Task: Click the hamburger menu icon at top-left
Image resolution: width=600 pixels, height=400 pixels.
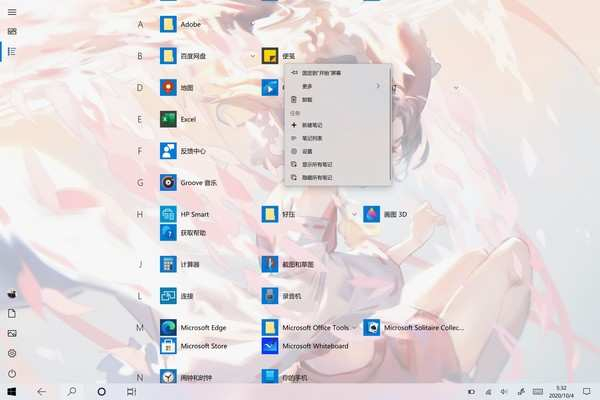Action: [12, 12]
